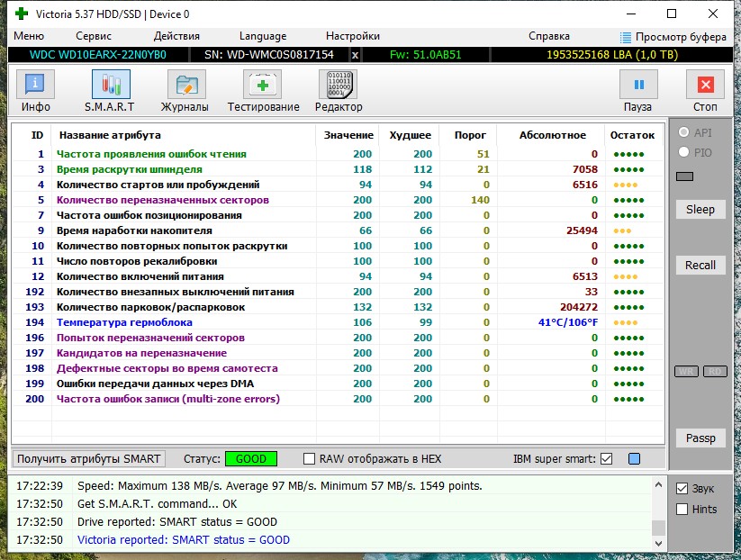The height and width of the screenshot is (560, 741).
Task: Click the Sleep button
Action: [700, 210]
